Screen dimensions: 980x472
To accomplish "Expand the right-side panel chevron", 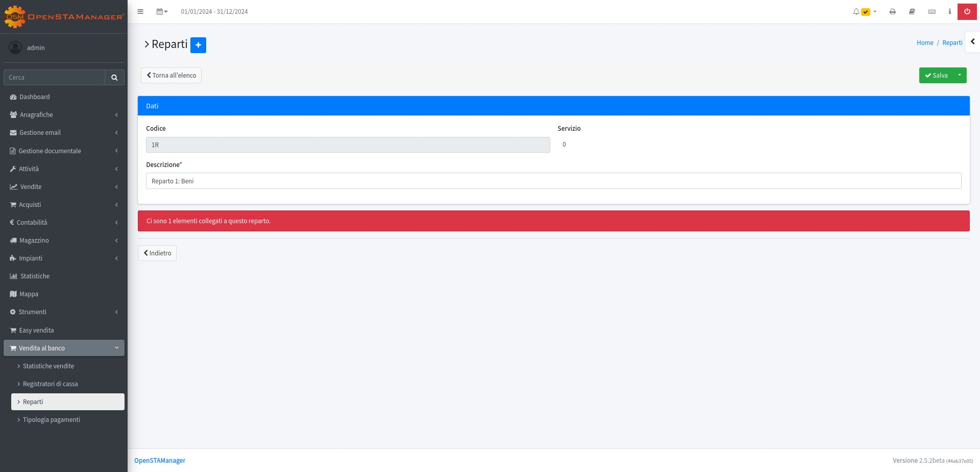I will (973, 42).
